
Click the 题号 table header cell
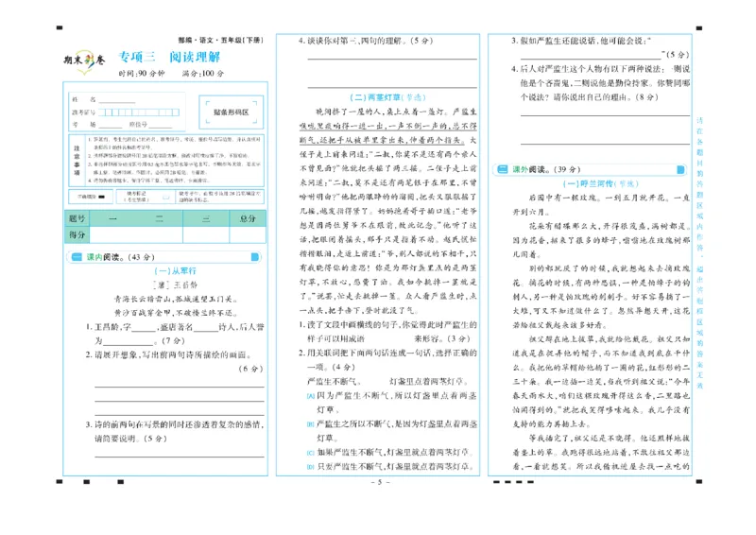pyautogui.click(x=77, y=218)
